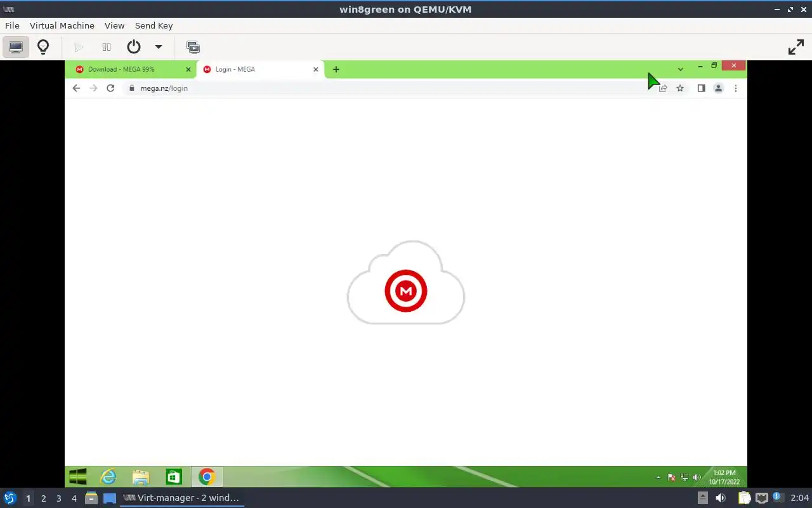This screenshot has height=508, width=812.
Task: Show hidden Windows tray icons
Action: coord(658,477)
